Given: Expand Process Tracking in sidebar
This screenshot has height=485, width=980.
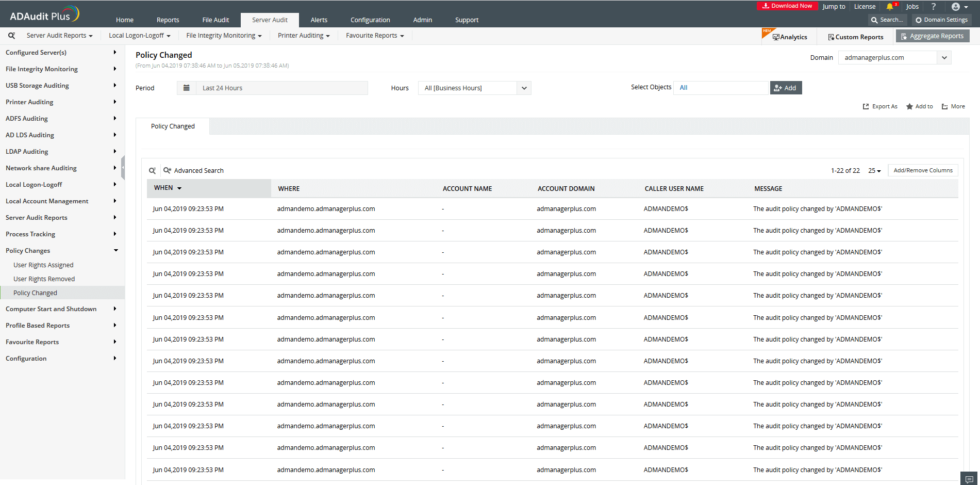Looking at the screenshot, I should click(62, 234).
